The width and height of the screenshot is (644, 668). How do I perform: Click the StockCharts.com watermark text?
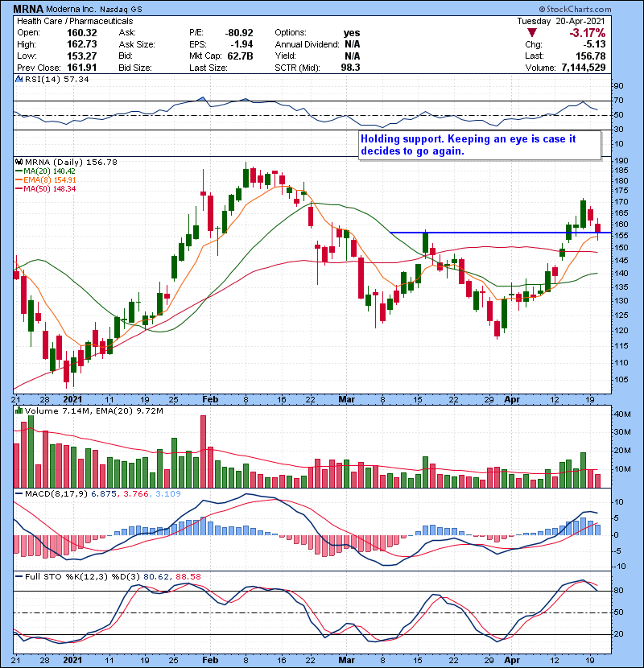coord(575,9)
